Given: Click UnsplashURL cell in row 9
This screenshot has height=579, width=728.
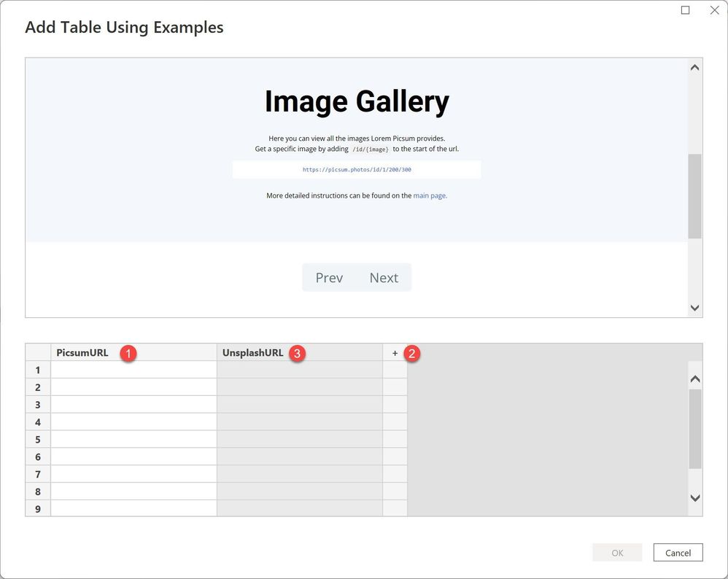Looking at the screenshot, I should point(300,508).
